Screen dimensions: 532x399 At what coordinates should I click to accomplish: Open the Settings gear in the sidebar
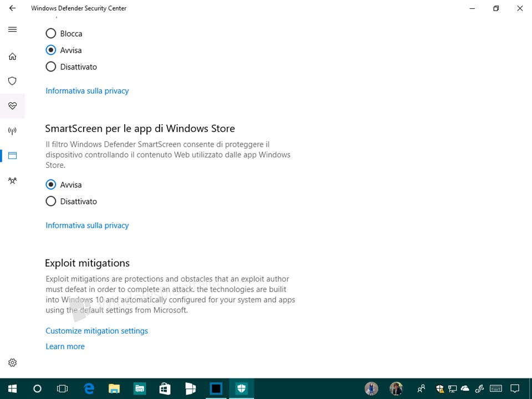(x=13, y=362)
